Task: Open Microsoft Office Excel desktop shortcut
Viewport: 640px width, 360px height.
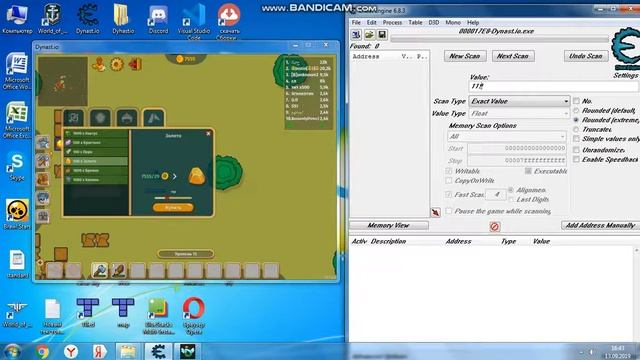Action: pyautogui.click(x=17, y=120)
